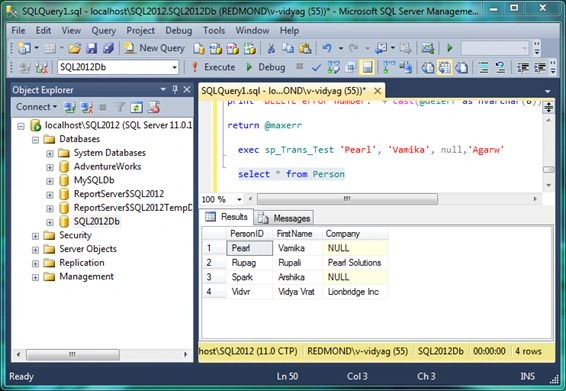Collapse the localhost\SQL2012 server node
Image resolution: width=566 pixels, height=391 pixels.
pyautogui.click(x=21, y=126)
